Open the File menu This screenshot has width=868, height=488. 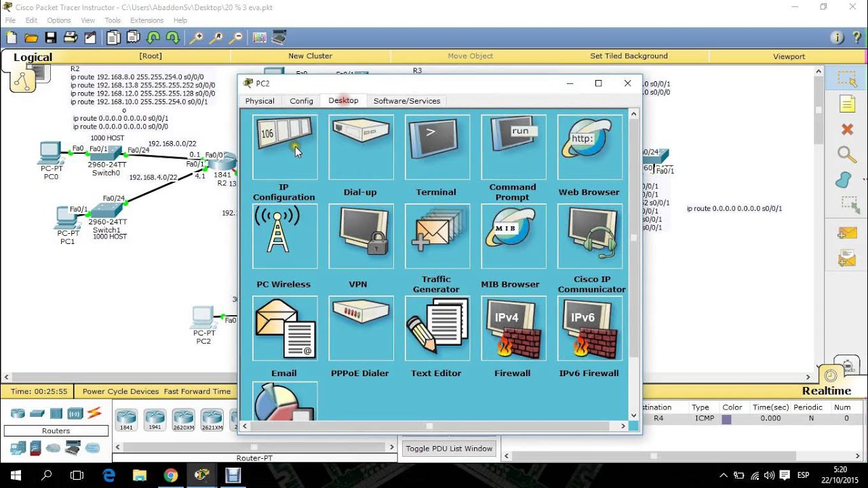coord(10,20)
